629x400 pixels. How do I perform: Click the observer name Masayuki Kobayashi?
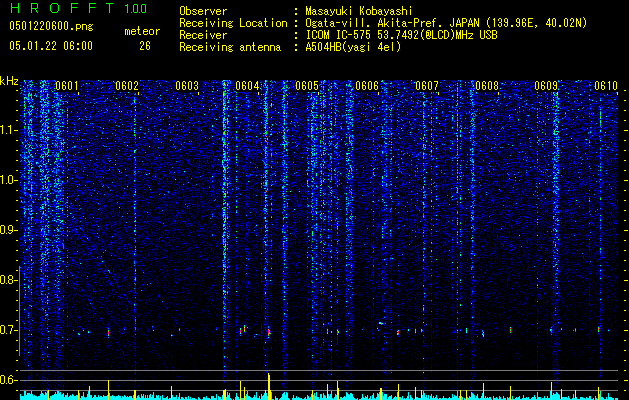click(x=359, y=11)
